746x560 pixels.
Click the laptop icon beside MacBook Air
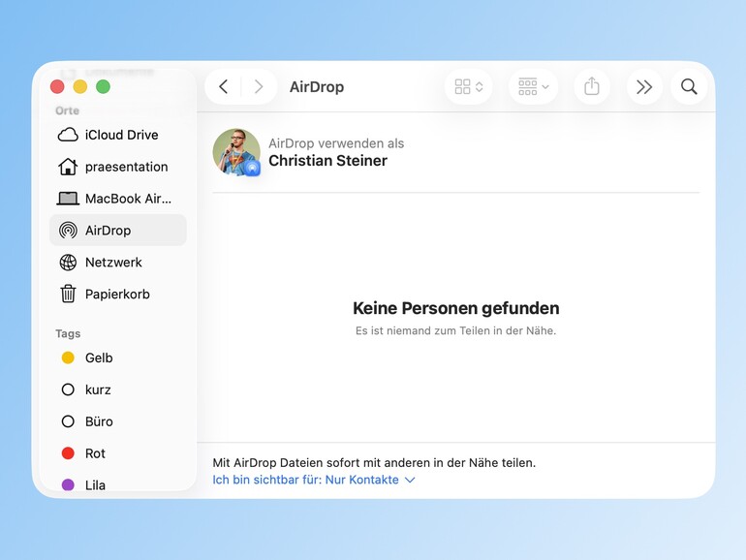tap(68, 199)
